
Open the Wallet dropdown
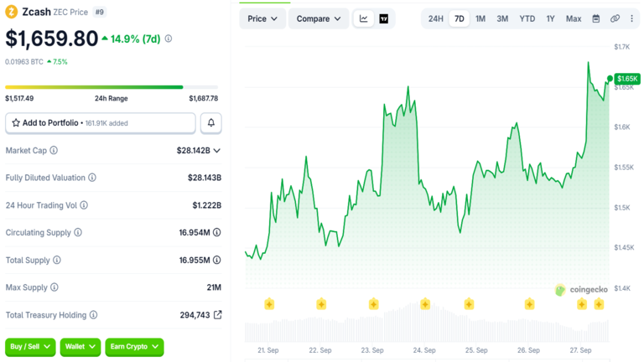pos(80,347)
